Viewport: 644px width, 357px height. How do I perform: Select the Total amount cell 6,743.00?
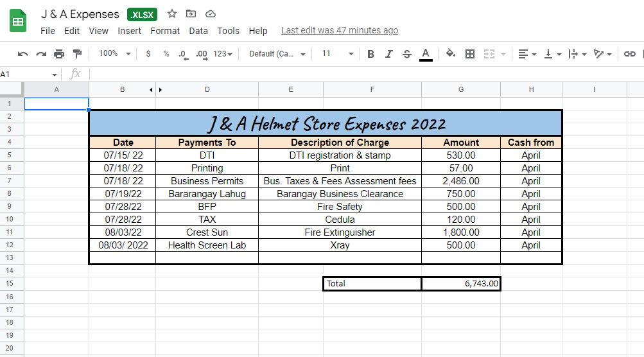[461, 284]
